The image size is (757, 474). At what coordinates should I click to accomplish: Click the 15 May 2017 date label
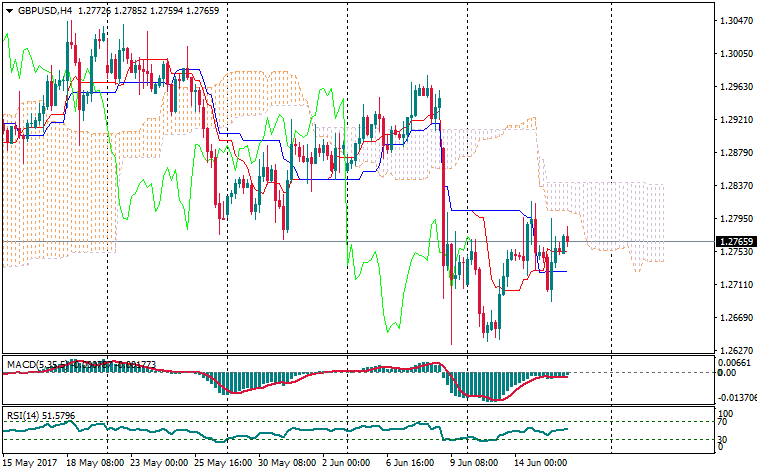pyautogui.click(x=31, y=463)
